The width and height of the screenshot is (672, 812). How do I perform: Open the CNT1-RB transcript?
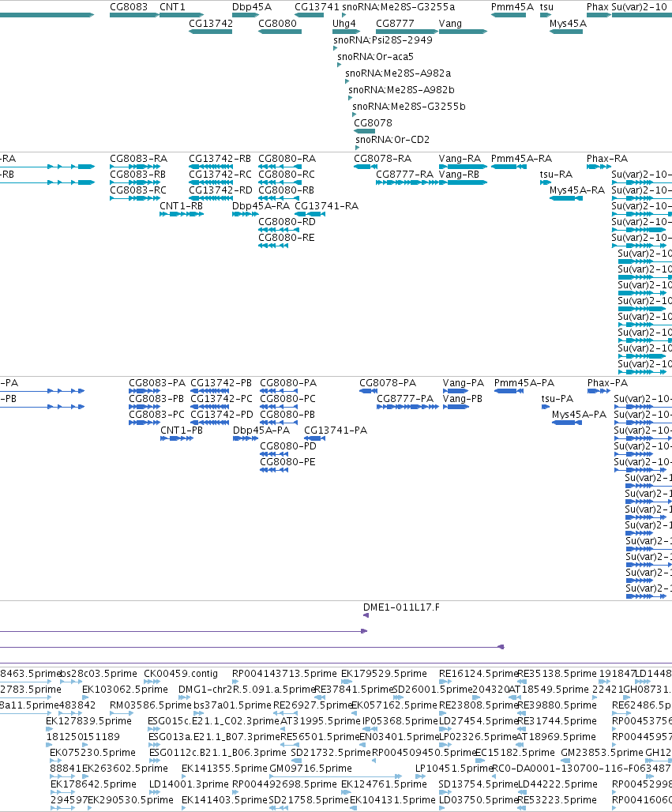tap(181, 205)
